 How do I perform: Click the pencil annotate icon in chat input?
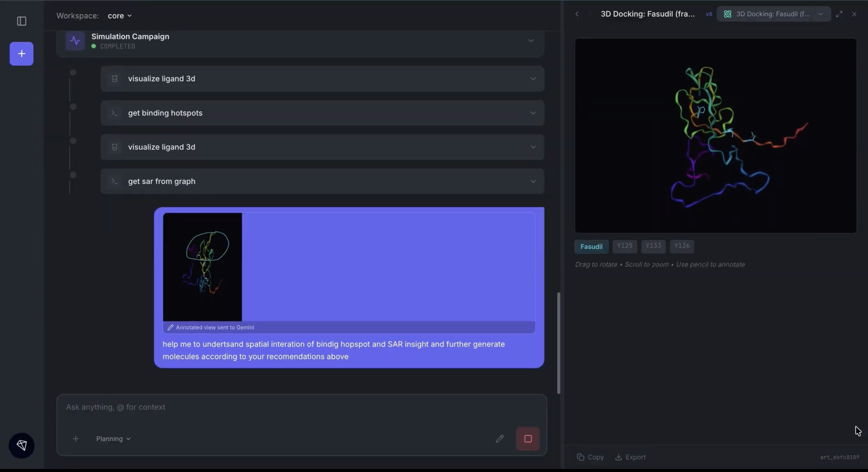(500, 438)
